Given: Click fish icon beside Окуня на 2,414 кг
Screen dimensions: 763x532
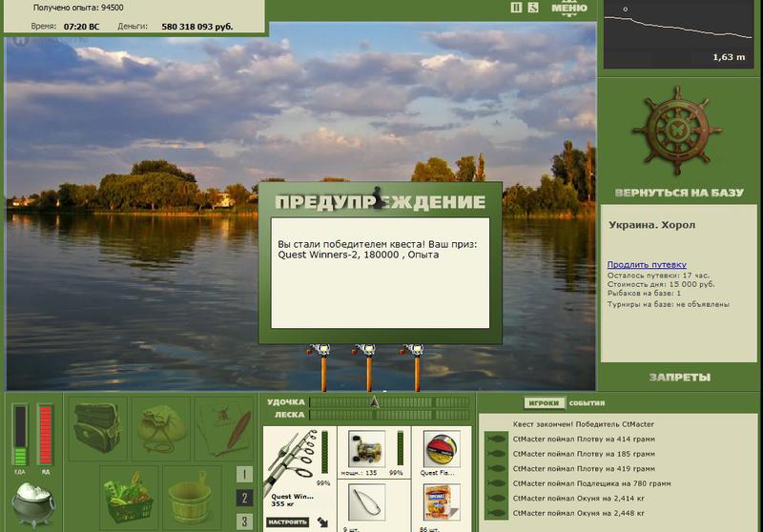Looking at the screenshot, I should click(496, 499).
